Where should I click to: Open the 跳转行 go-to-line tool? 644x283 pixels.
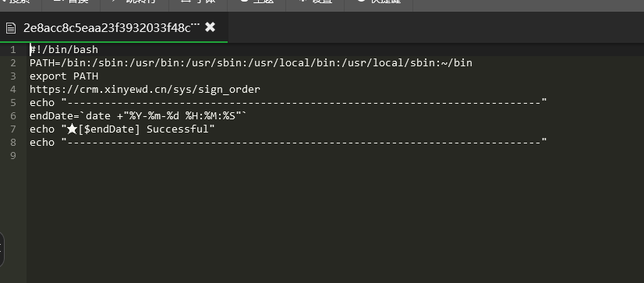pyautogui.click(x=135, y=2)
